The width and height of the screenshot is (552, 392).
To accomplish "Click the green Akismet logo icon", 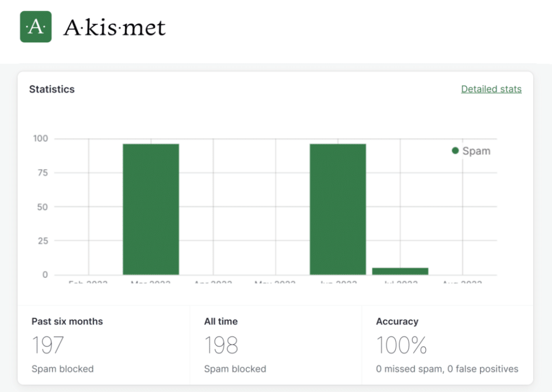I will [36, 26].
